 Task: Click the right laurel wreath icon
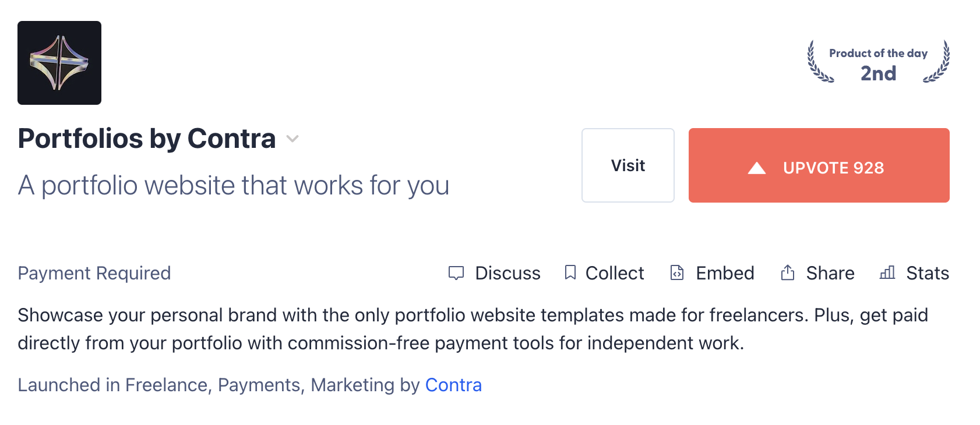[x=937, y=62]
